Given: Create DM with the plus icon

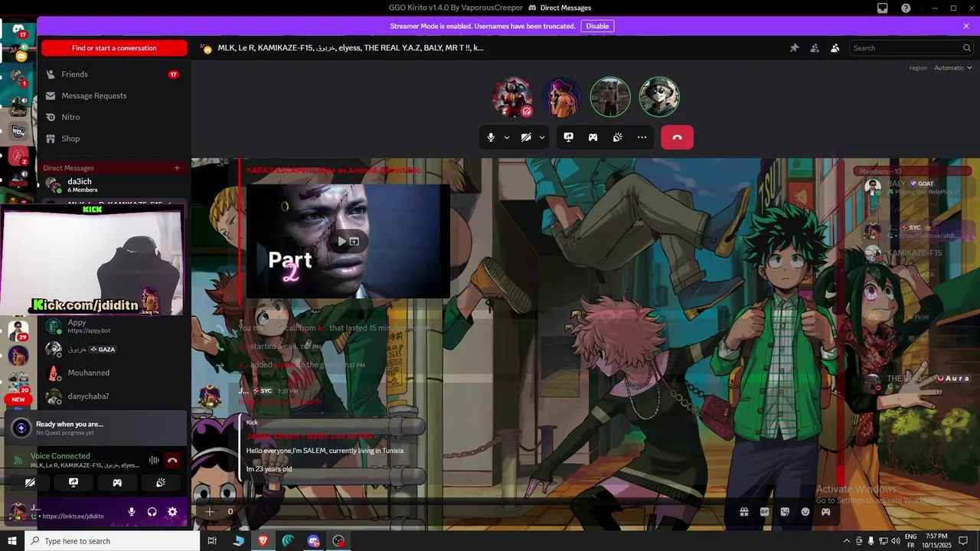Looking at the screenshot, I should click(177, 168).
